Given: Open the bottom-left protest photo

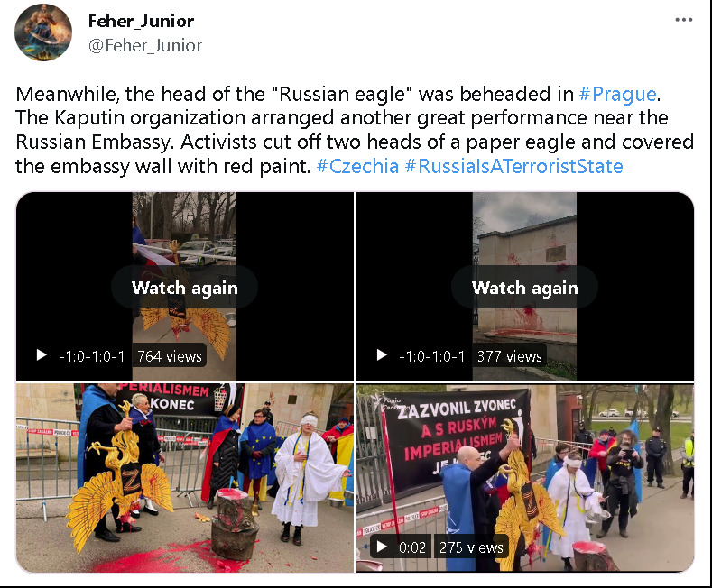Looking at the screenshot, I should pos(185,478).
